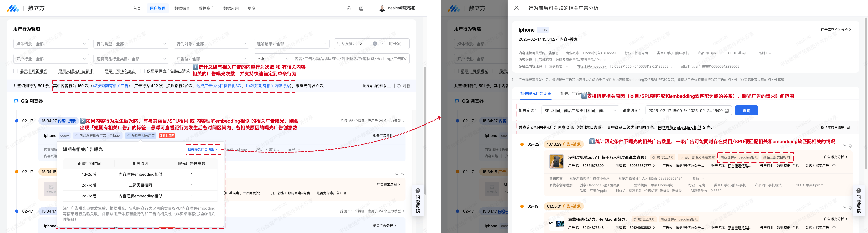
Task: Click the 刷新 refresh icon
Action: (x=399, y=86)
